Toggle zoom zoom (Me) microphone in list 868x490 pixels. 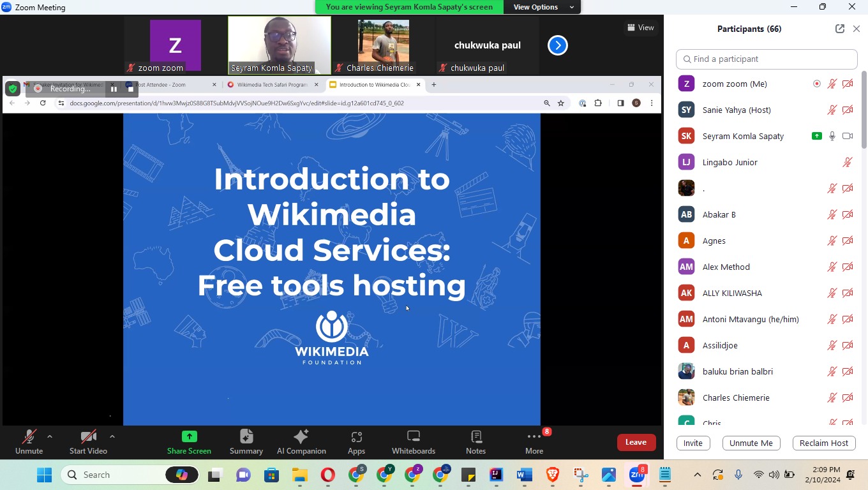832,84
